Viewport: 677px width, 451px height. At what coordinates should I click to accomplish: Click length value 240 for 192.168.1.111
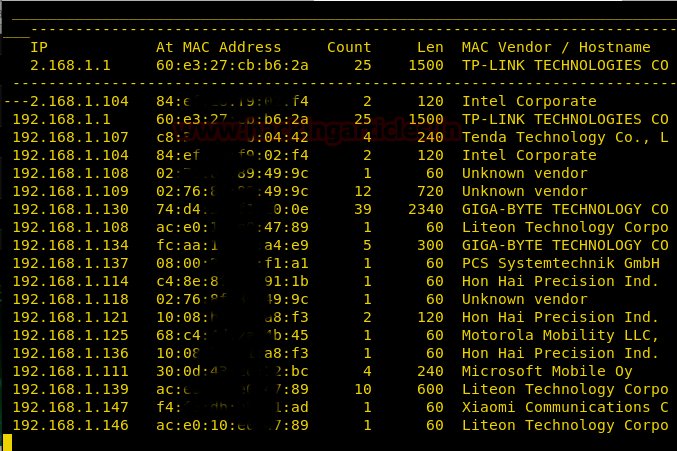pos(430,371)
